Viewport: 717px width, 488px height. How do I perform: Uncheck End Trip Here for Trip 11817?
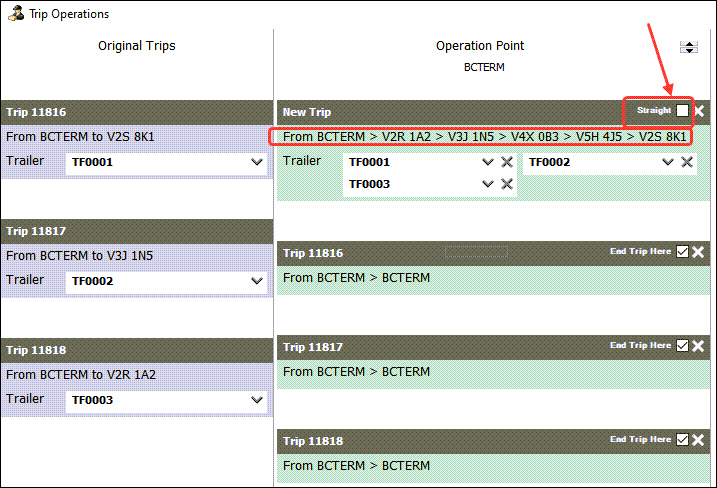[x=682, y=346]
